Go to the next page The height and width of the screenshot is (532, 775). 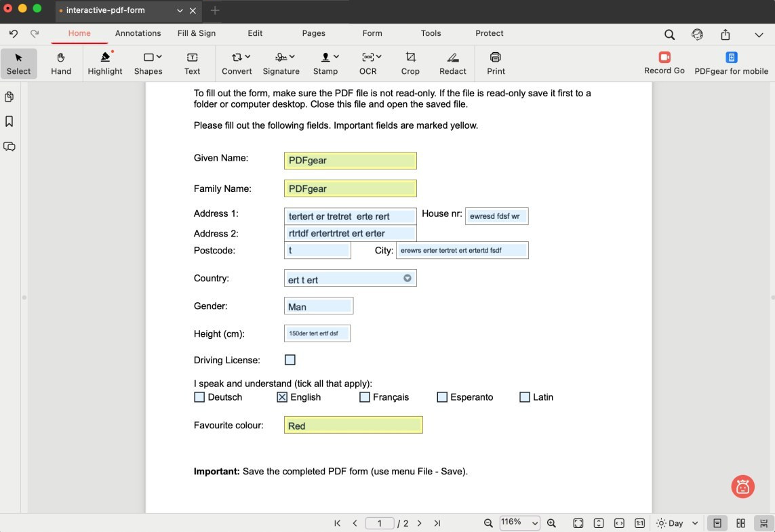click(x=420, y=523)
